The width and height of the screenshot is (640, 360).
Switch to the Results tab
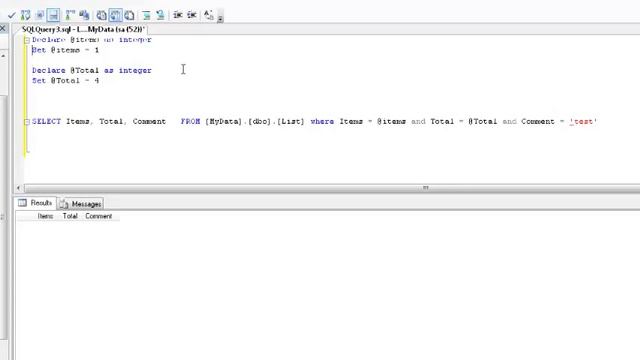tap(35, 203)
